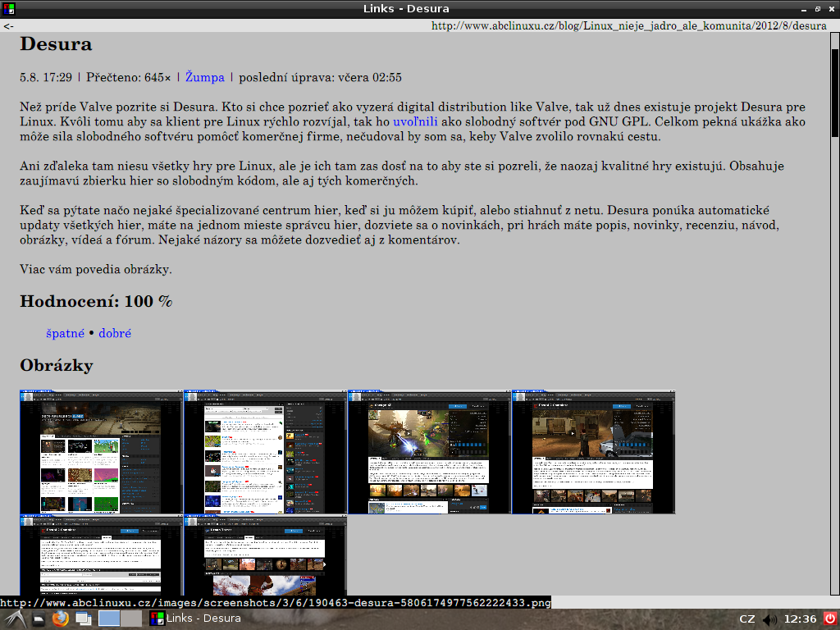840x630 pixels.
Task: Open first Desura screenshot thumbnail
Action: [101, 452]
